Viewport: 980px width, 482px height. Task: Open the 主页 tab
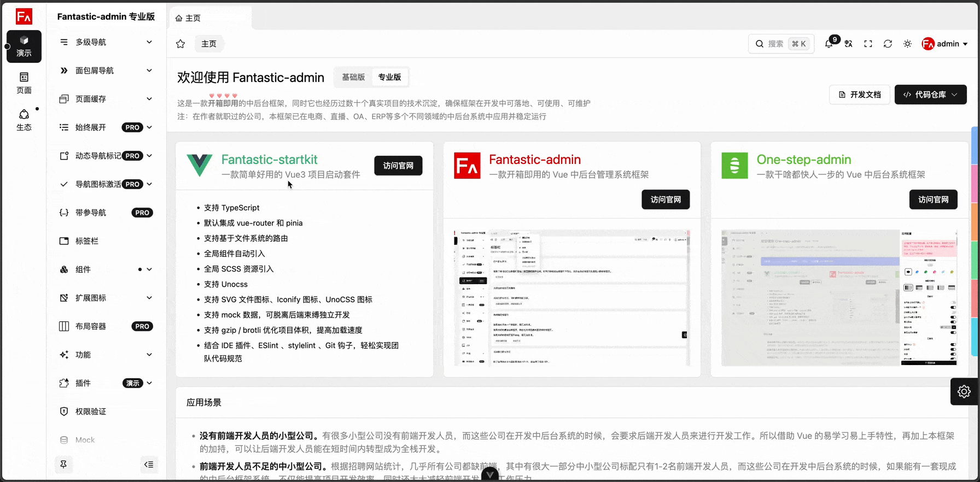(x=188, y=18)
